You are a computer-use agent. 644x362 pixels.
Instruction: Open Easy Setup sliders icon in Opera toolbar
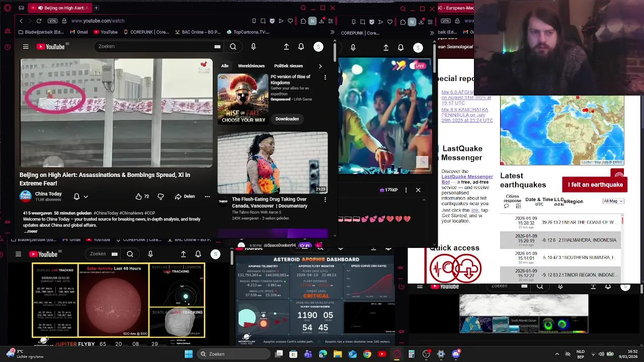tap(331, 21)
